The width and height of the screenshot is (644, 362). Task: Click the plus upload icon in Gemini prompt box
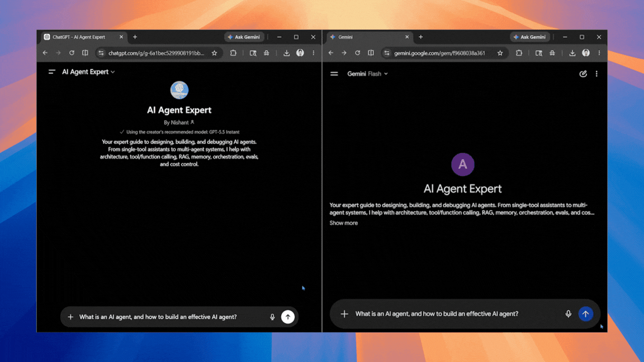pyautogui.click(x=344, y=314)
